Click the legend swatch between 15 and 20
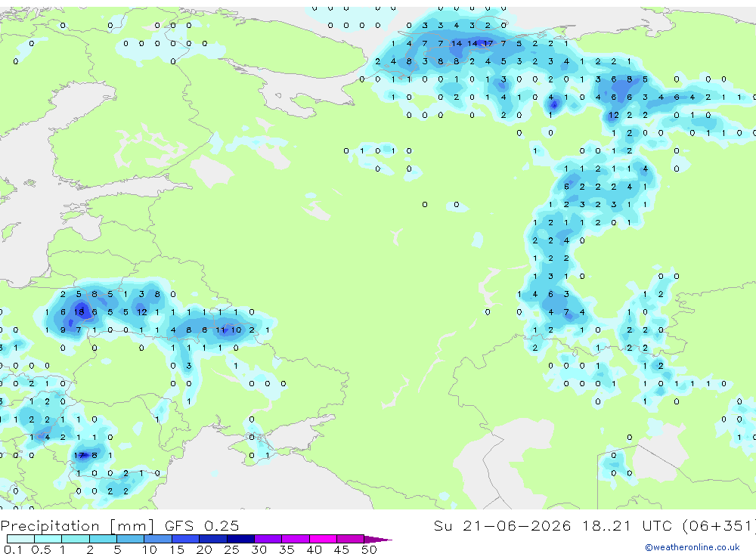The height and width of the screenshot is (554, 756). (x=186, y=539)
